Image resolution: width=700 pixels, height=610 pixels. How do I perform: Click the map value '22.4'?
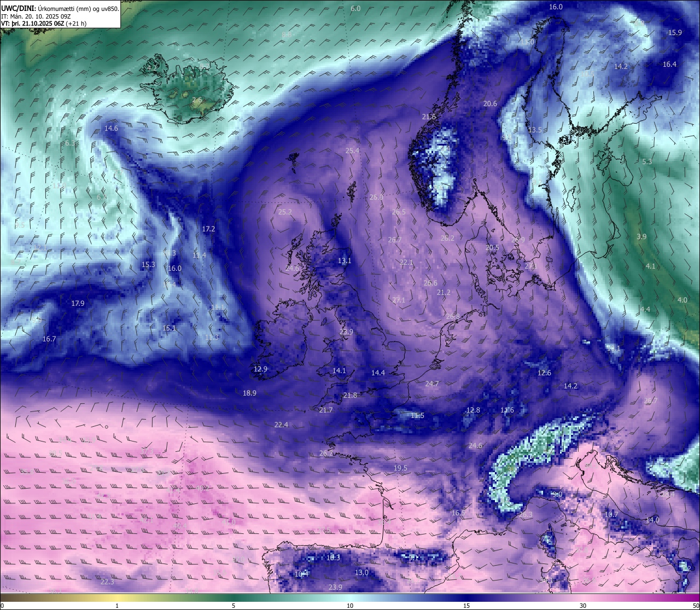281,425
